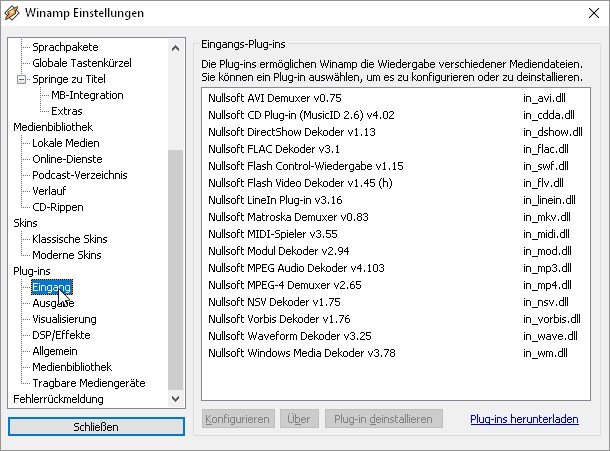This screenshot has height=451, width=610.
Task: Open the Plug-ins herunterladen link
Action: [524, 419]
